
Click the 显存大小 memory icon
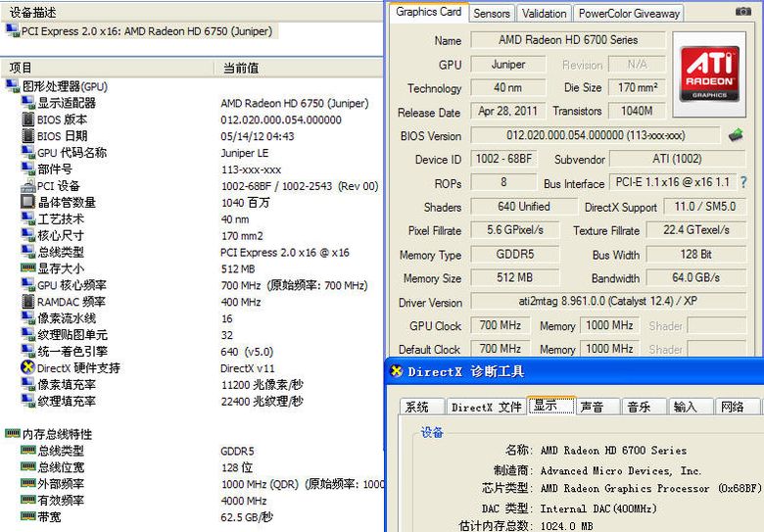pyautogui.click(x=28, y=267)
